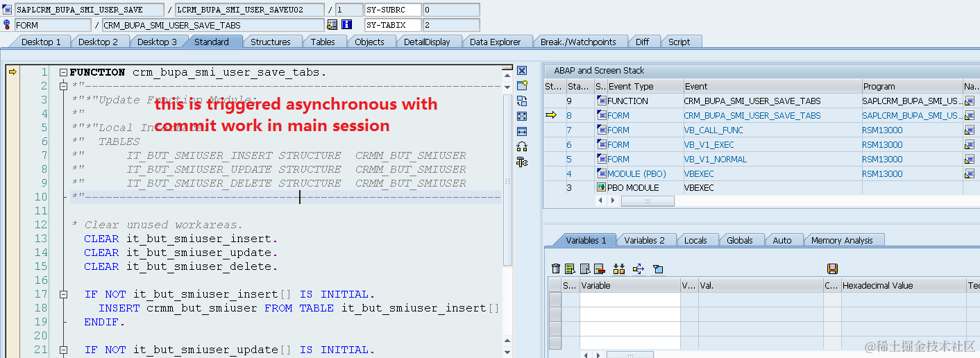Click the green list icon in Variables toolbar

[570, 268]
